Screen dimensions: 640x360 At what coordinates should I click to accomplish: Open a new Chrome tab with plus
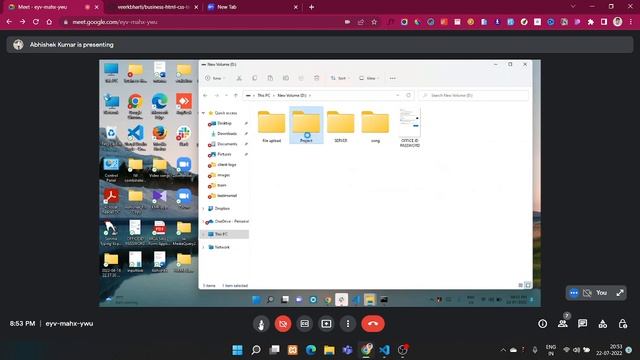click(311, 7)
